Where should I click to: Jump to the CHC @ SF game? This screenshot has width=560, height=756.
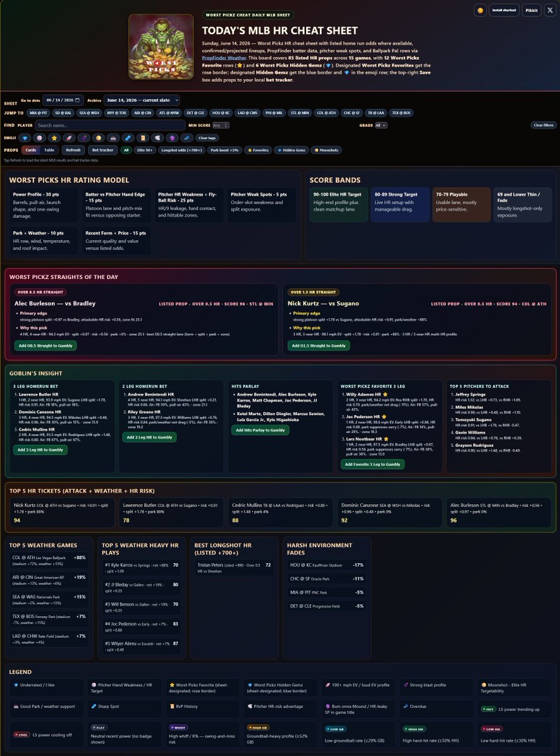tap(351, 113)
